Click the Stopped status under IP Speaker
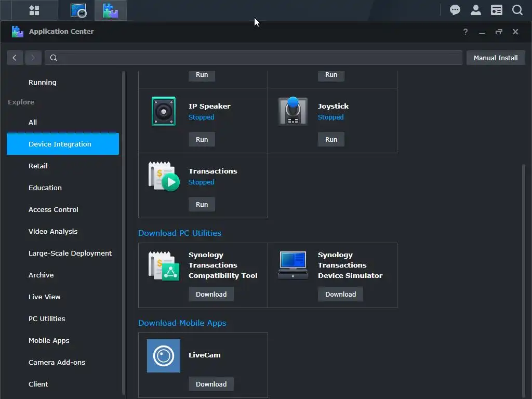 point(201,117)
